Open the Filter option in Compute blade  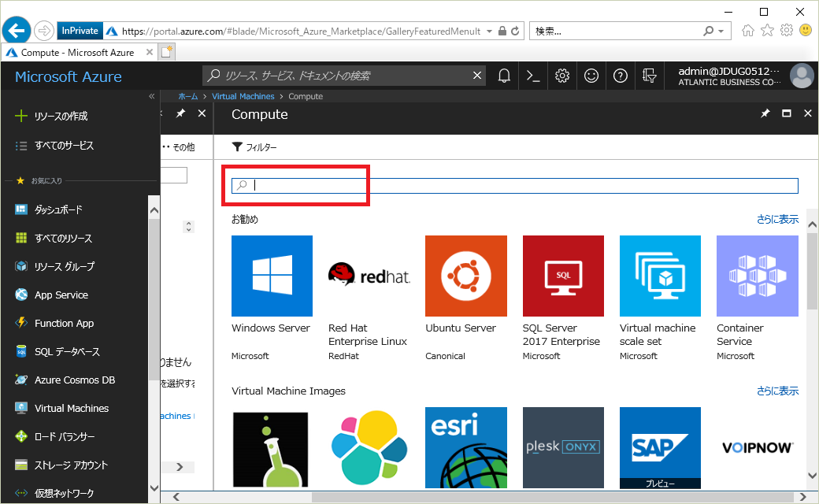tap(254, 147)
